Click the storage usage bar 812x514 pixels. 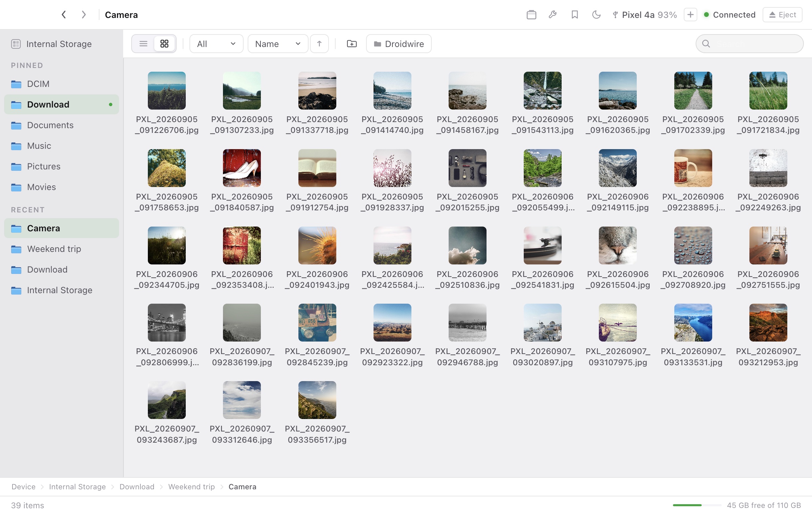697,505
